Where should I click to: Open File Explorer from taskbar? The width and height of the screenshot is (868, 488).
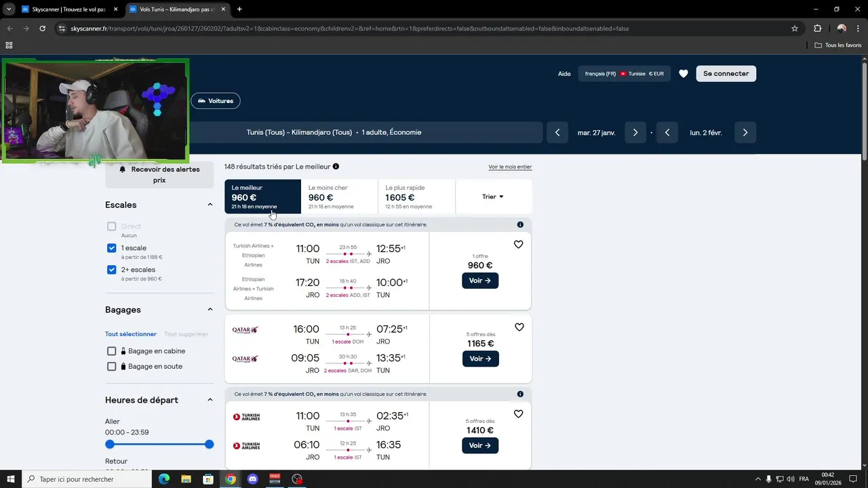186,479
